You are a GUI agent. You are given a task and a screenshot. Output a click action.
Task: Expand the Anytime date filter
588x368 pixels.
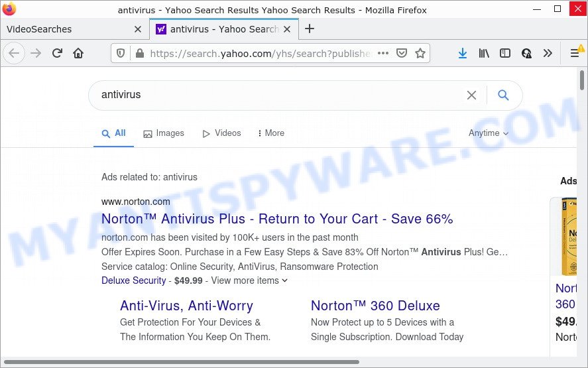(489, 133)
